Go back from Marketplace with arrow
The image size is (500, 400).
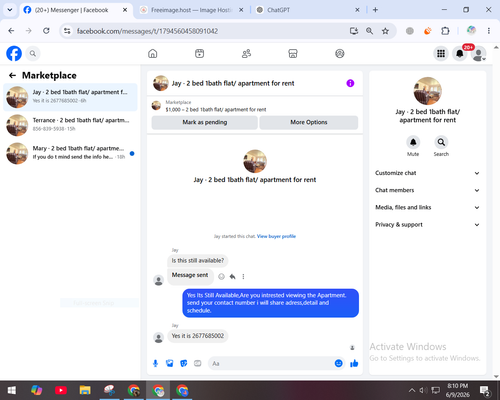[x=12, y=75]
